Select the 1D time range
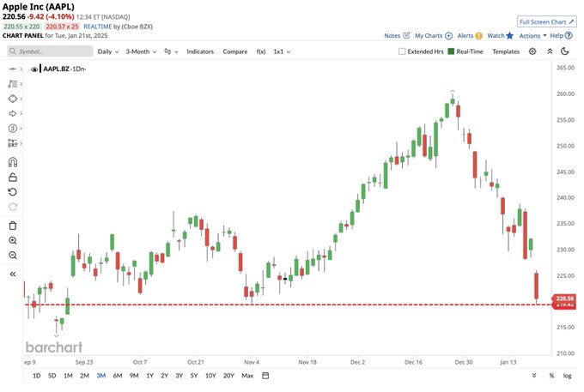 click(x=36, y=376)
